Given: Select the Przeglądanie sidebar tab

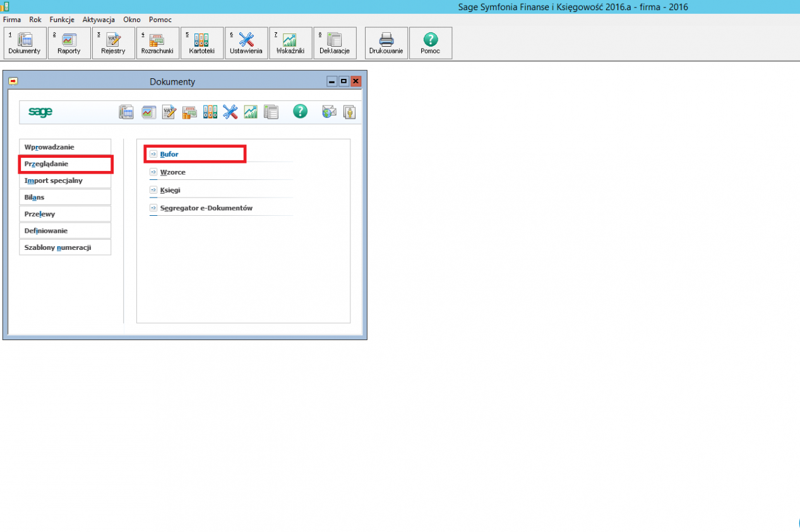Looking at the screenshot, I should point(65,164).
